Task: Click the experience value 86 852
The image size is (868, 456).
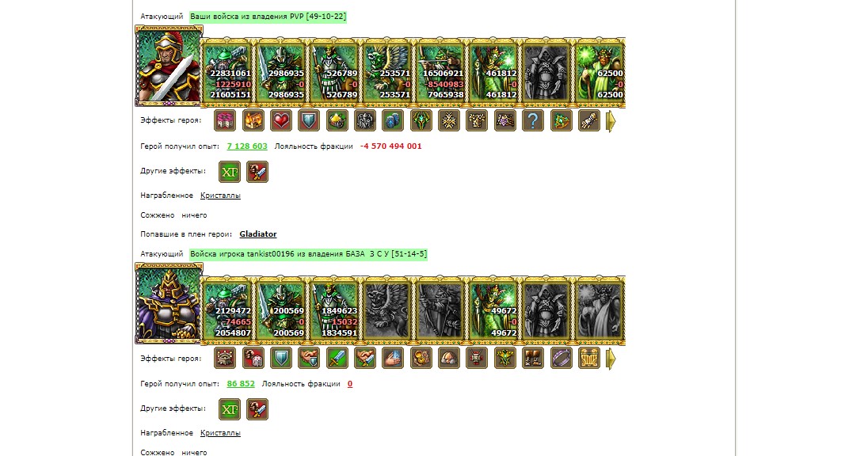Action: point(241,383)
